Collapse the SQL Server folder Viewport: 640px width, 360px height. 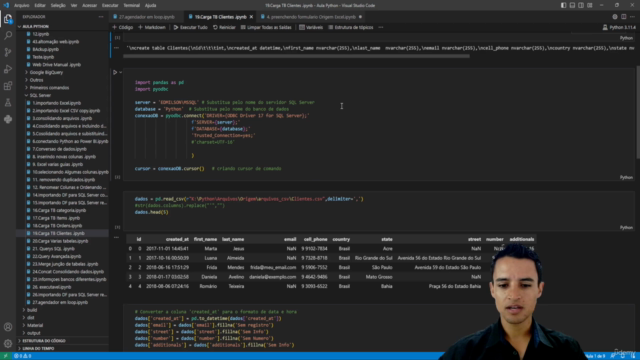(x=40, y=96)
